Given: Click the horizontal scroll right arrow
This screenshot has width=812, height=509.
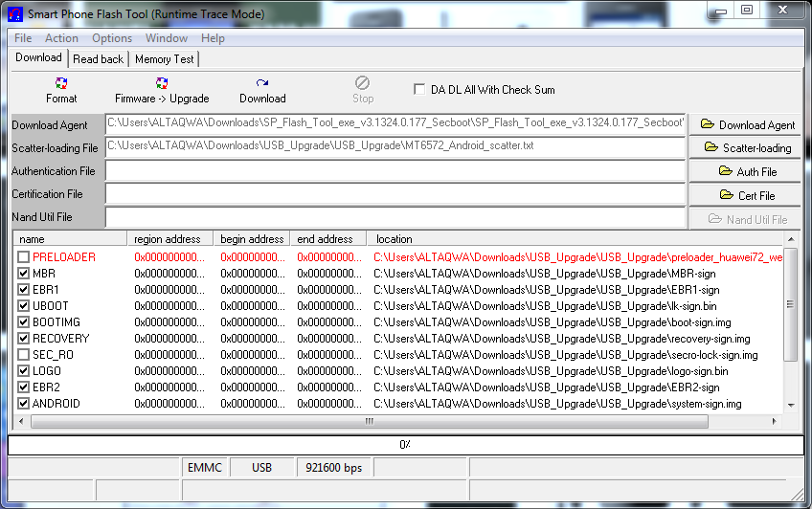Looking at the screenshot, I should click(775, 422).
